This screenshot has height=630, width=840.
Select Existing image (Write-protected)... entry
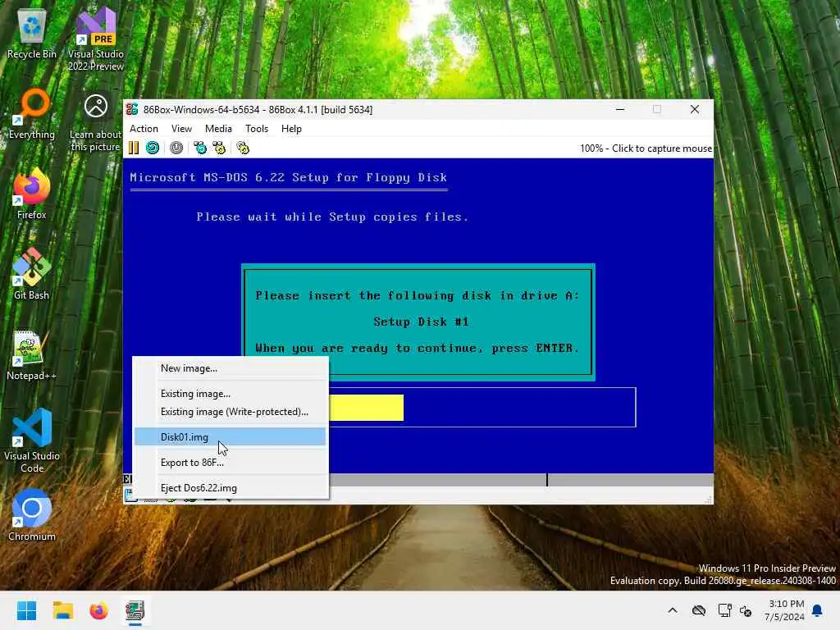231,412
